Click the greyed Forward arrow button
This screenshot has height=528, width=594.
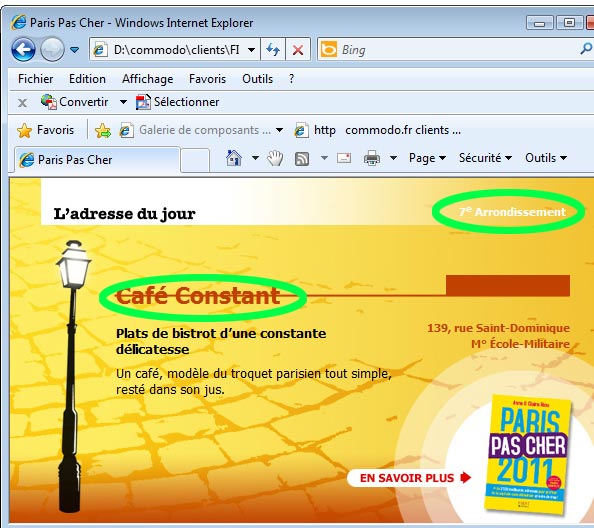52,50
